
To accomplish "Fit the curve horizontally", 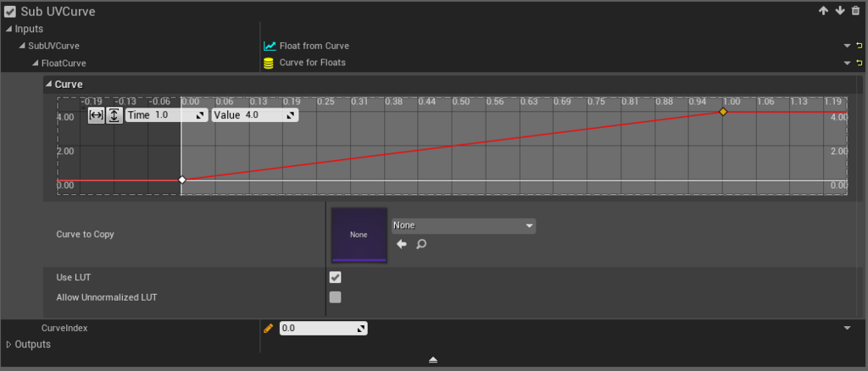I will (x=96, y=115).
